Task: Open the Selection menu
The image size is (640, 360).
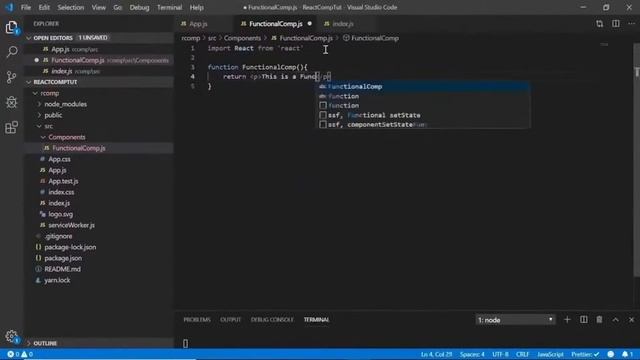Action: tap(71, 7)
